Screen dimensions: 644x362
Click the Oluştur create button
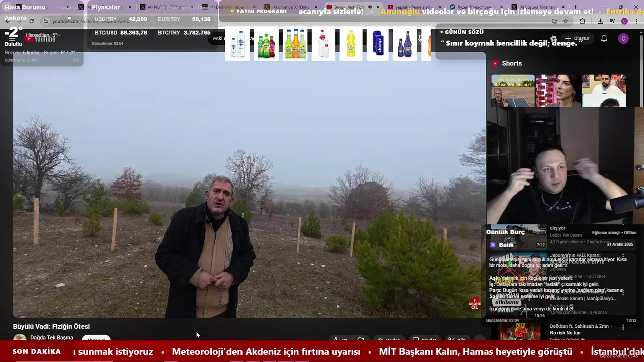pos(577,38)
